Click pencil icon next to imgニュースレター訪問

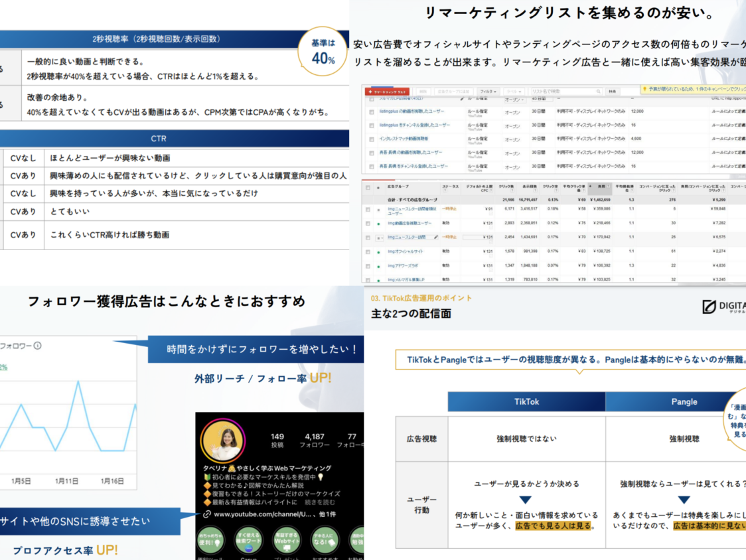point(436,237)
